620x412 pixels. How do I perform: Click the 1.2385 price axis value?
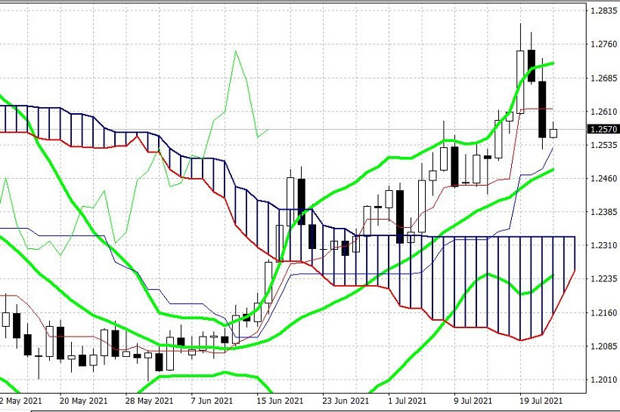[603, 212]
